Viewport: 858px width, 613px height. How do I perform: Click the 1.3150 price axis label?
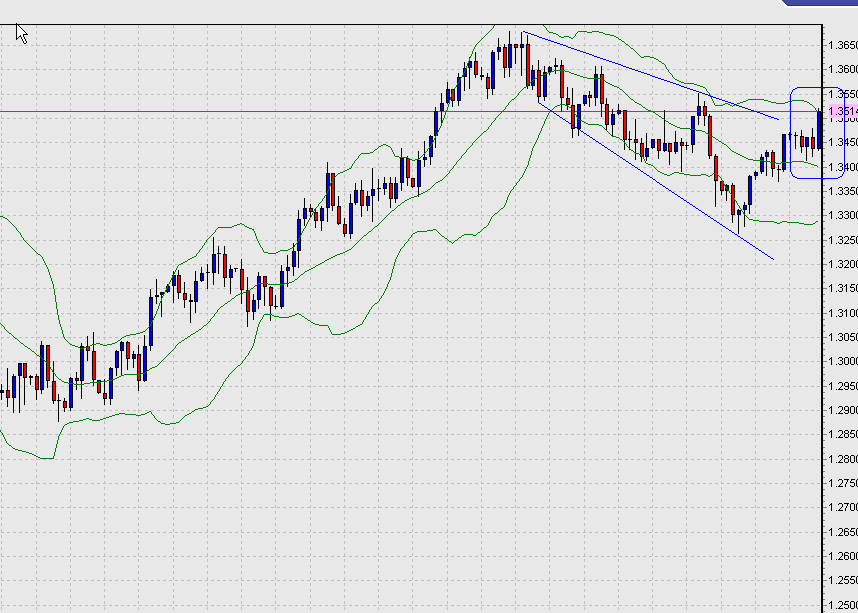click(843, 288)
